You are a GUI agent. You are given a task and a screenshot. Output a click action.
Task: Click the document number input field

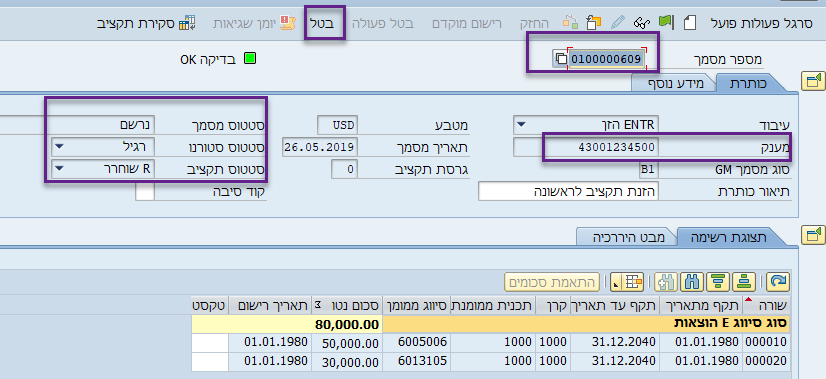coord(606,59)
